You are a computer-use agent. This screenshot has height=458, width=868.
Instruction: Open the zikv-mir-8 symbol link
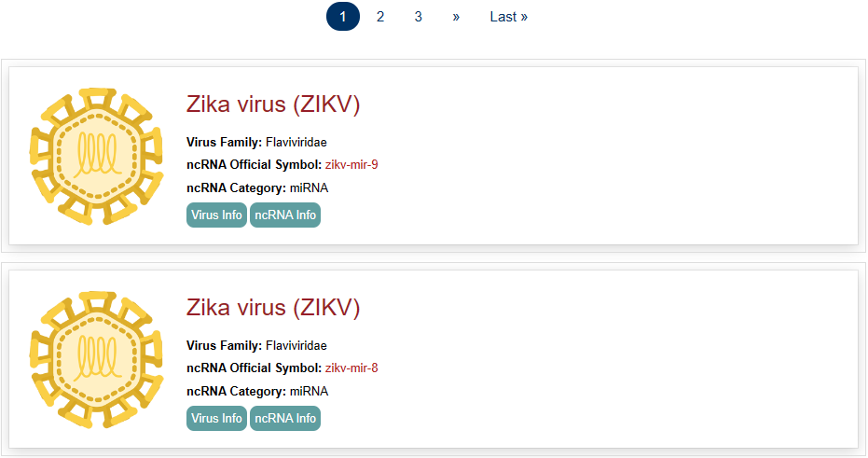[x=351, y=368]
